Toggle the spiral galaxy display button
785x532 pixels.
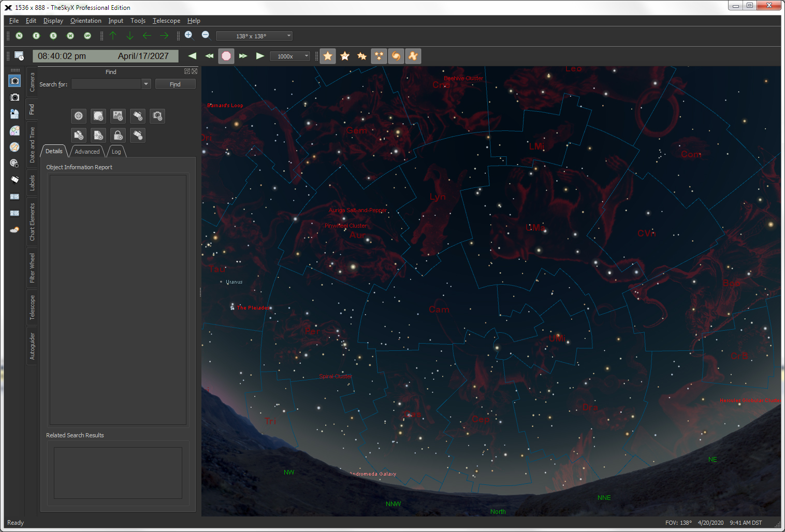click(396, 56)
